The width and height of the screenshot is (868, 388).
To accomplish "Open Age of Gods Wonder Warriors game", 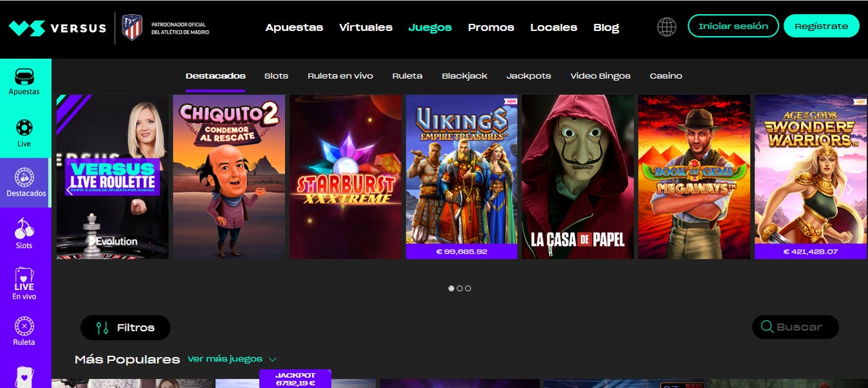I will [811, 177].
